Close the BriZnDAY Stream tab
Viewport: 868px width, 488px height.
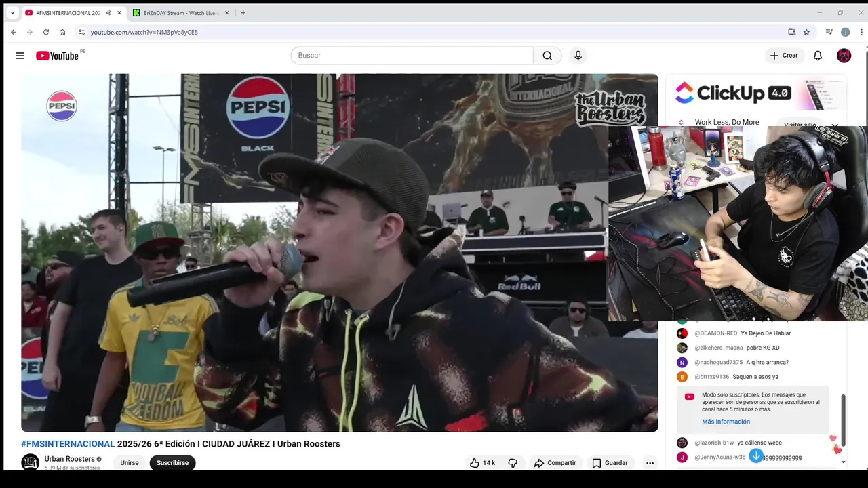[x=227, y=13]
